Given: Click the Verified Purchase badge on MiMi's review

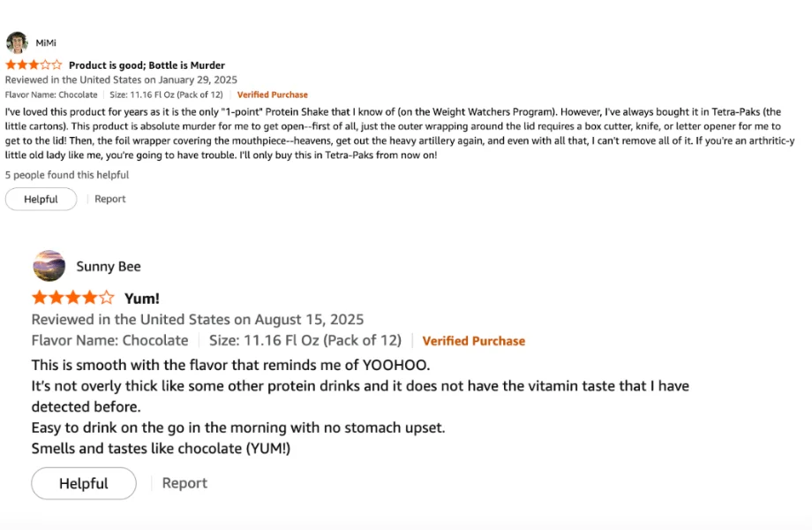Looking at the screenshot, I should pos(272,95).
